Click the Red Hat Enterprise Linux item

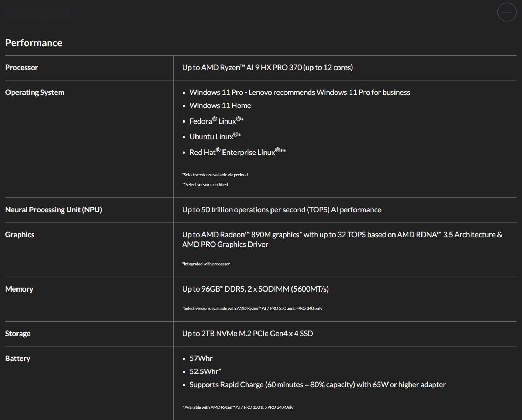(238, 152)
